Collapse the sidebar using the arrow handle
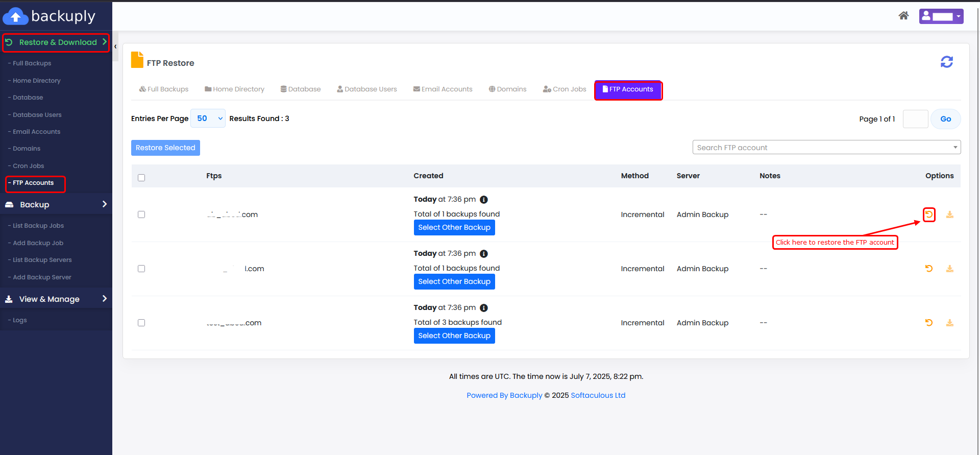The width and height of the screenshot is (980, 455). pyautogui.click(x=116, y=46)
